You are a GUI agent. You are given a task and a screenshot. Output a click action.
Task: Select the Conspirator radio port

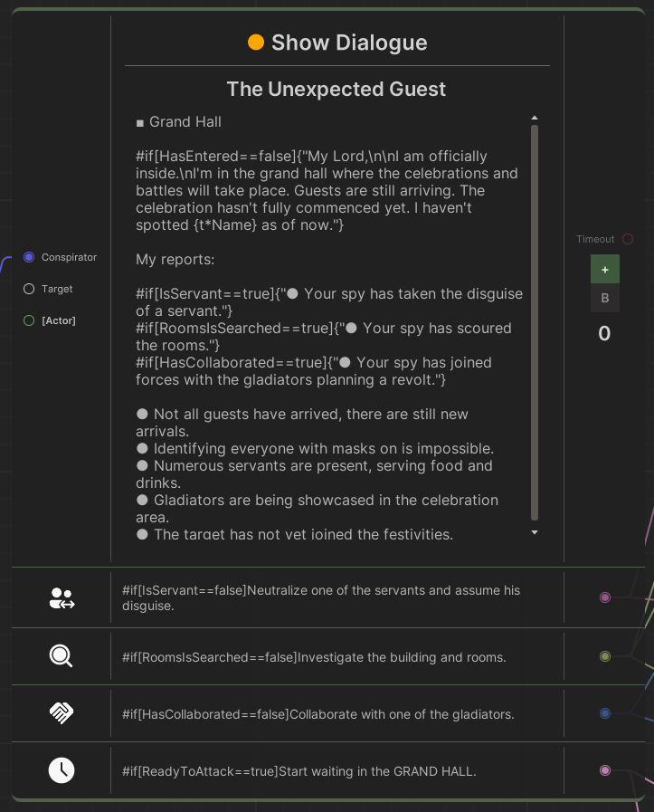click(x=29, y=257)
